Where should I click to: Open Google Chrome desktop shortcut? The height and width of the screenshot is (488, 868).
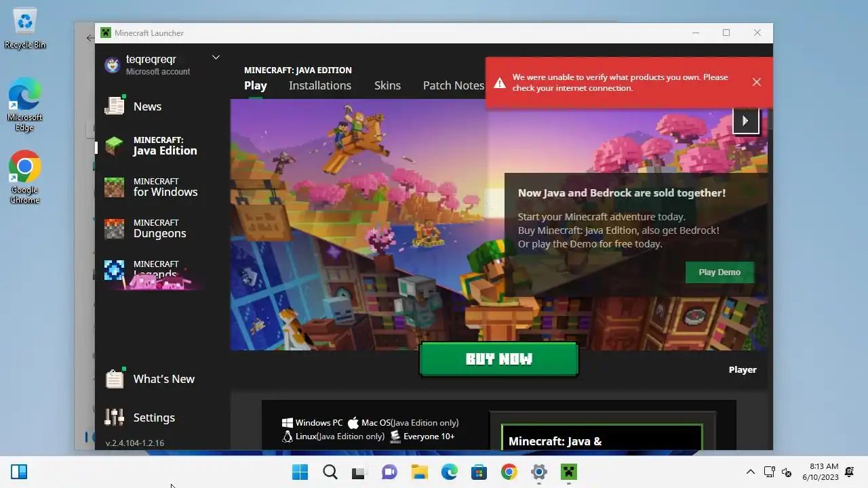click(25, 178)
